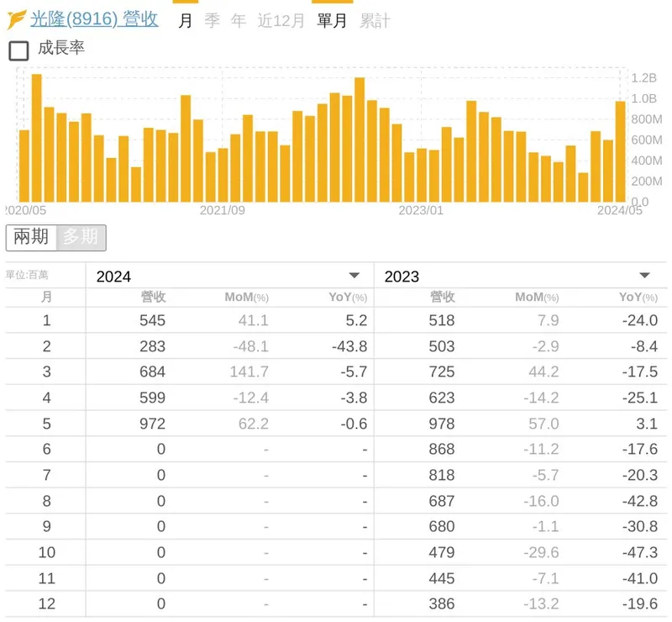The width and height of the screenshot is (672, 622).
Task: Select the 月 period tab
Action: (x=185, y=20)
